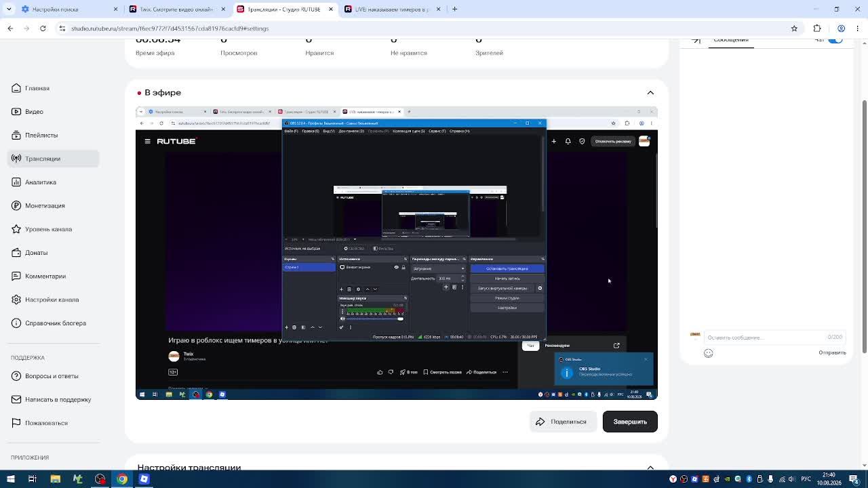Click the Пожаловаться flag icon

16,423
